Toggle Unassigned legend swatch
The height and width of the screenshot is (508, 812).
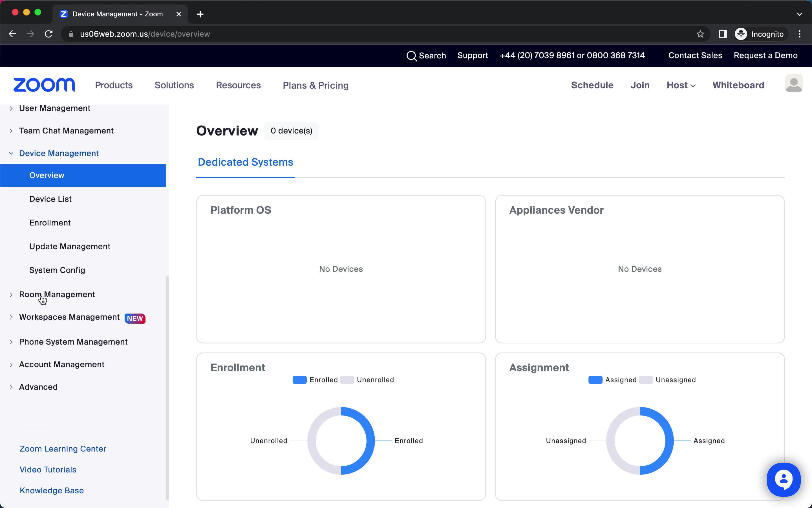646,380
